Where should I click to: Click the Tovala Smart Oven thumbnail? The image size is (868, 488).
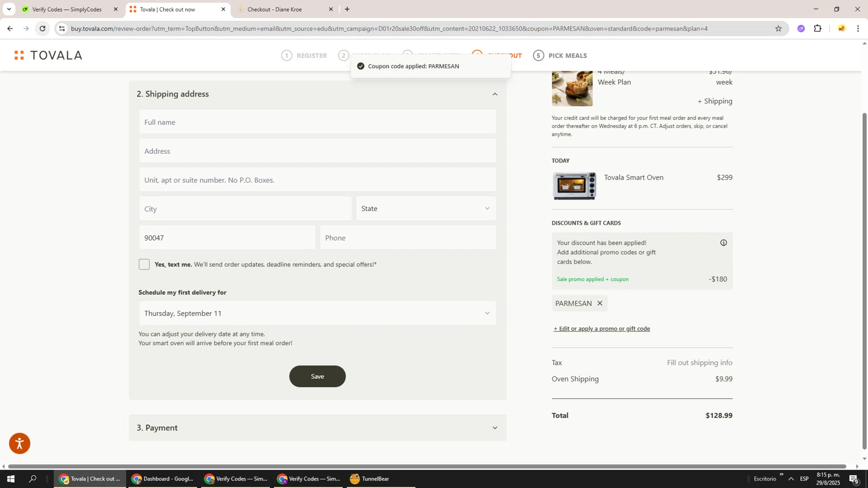[x=575, y=186]
